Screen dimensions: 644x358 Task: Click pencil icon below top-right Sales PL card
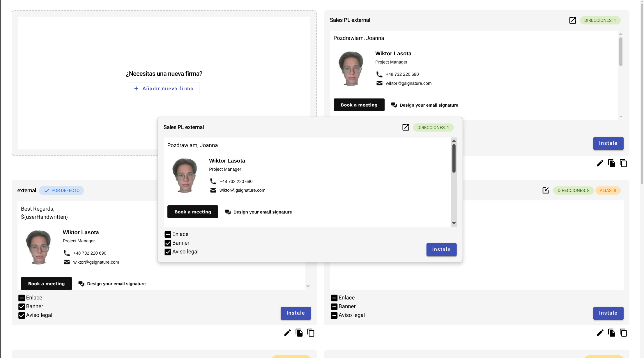click(600, 163)
